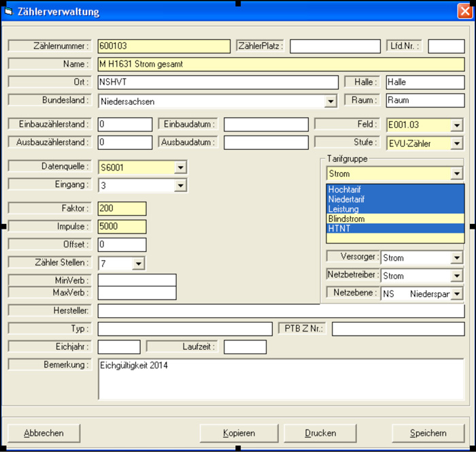The image size is (476, 452).
Task: Focus the Bemerkung text area
Action: 281,378
